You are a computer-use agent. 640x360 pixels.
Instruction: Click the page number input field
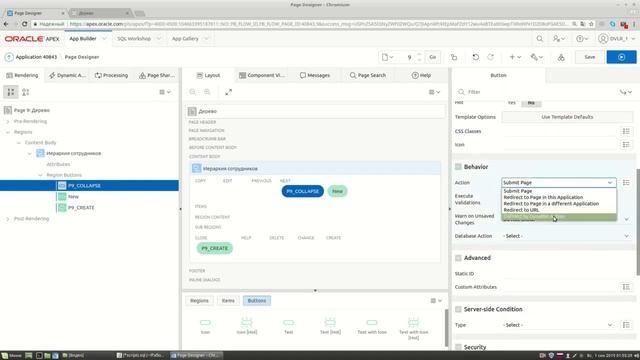pos(409,57)
